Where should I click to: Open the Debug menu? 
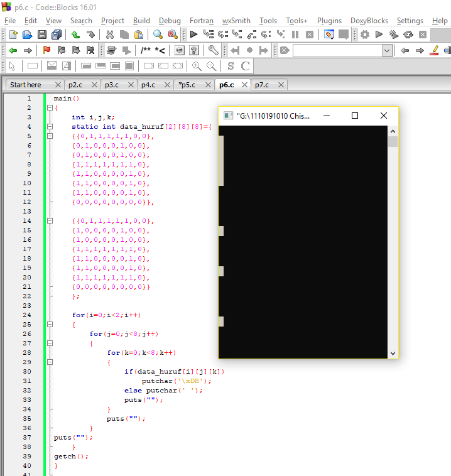tap(170, 21)
